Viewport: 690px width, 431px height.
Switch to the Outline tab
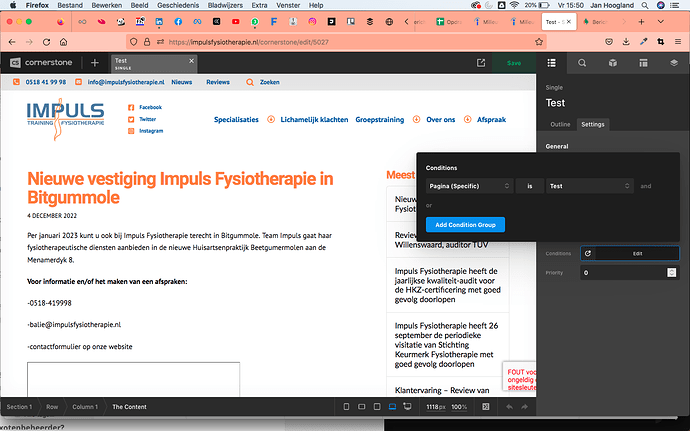point(561,124)
